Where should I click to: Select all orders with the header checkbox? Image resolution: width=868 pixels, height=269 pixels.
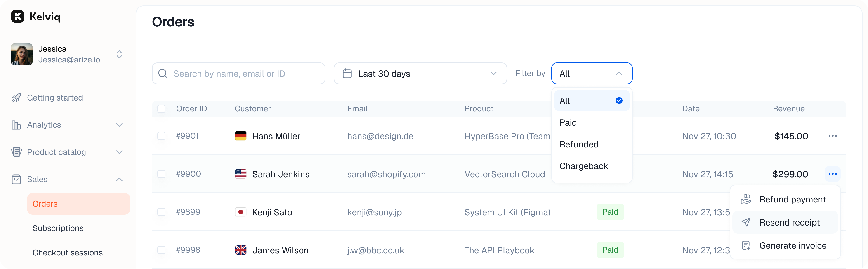(161, 109)
